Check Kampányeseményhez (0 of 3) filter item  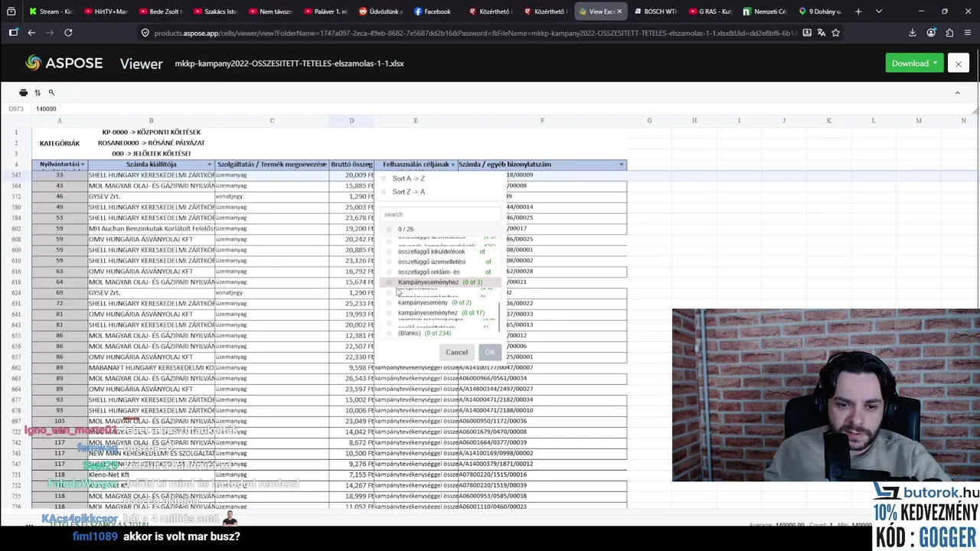[x=389, y=282]
